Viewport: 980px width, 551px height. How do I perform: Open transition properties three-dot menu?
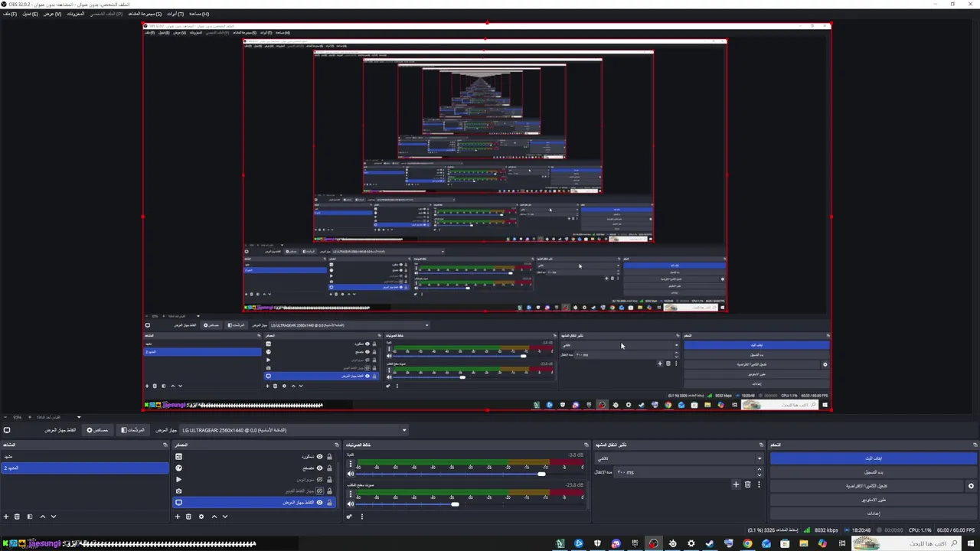coord(759,484)
